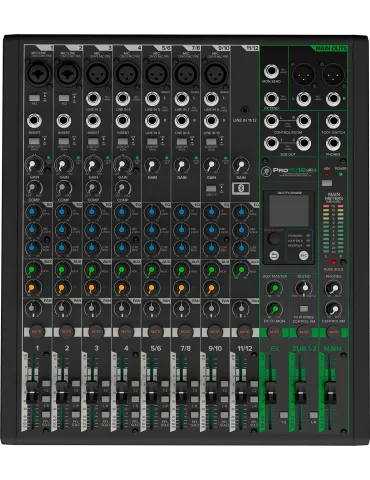Click the MON SEND jack
The width and height of the screenshot is (370, 480).
pos(271,71)
